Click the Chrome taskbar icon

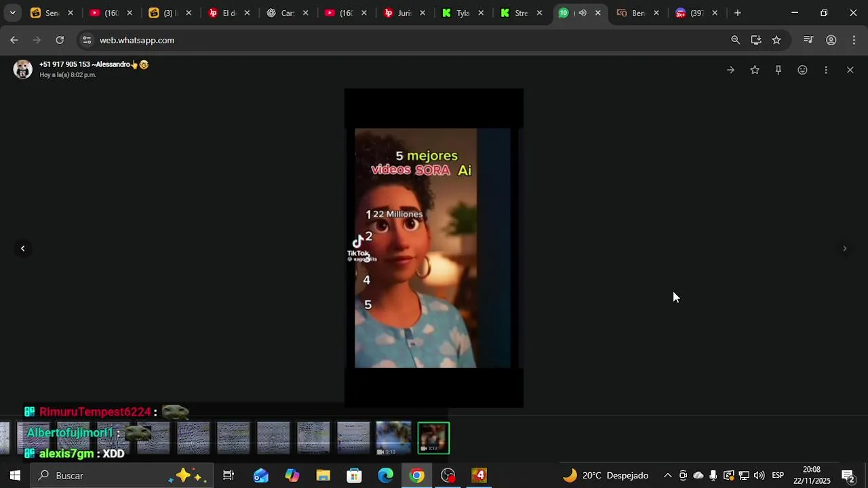pos(416,476)
